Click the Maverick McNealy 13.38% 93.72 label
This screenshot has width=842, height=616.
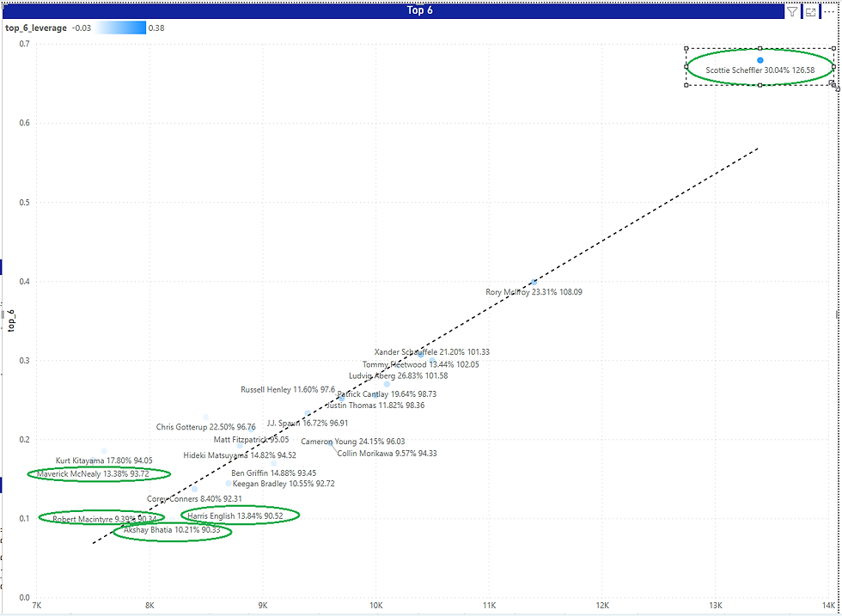click(93, 474)
